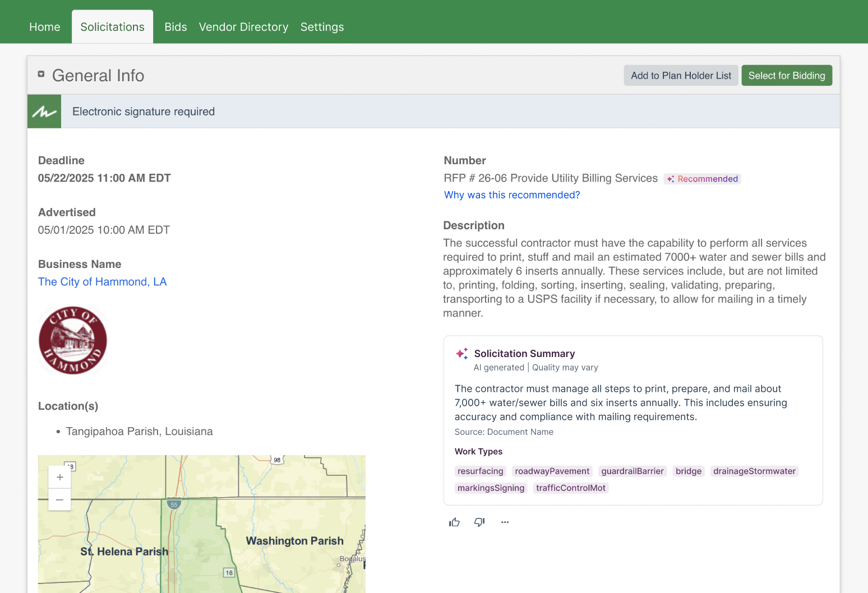Click Source: Document Name text
Viewport: 868px width, 593px height.
[504, 432]
